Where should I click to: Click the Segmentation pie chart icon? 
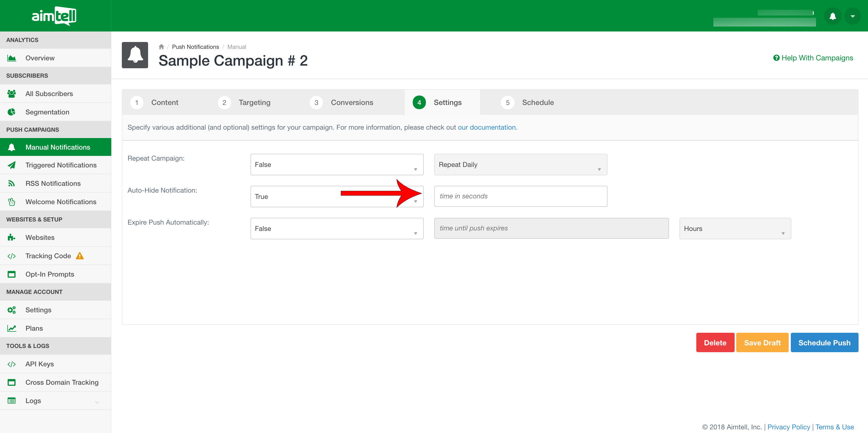tap(12, 112)
